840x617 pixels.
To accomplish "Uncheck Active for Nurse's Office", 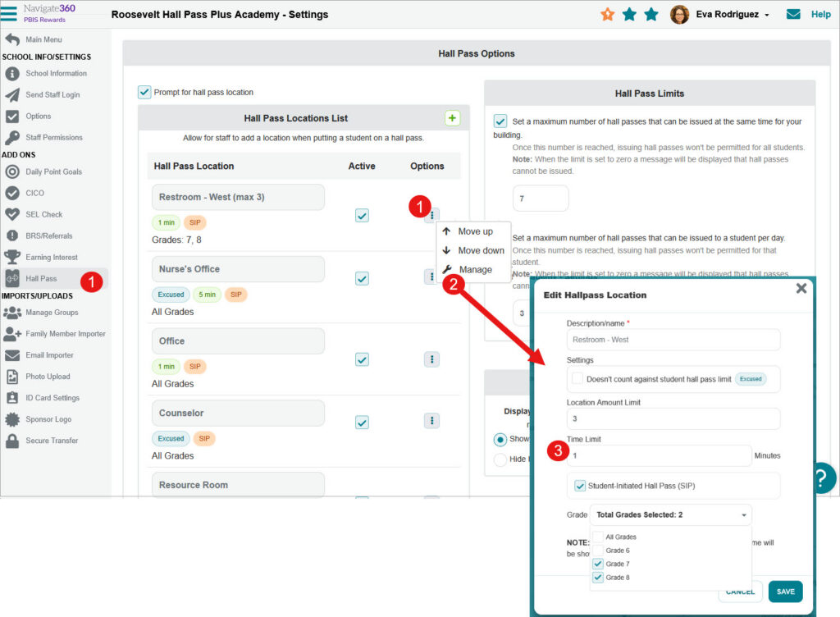I will (362, 278).
